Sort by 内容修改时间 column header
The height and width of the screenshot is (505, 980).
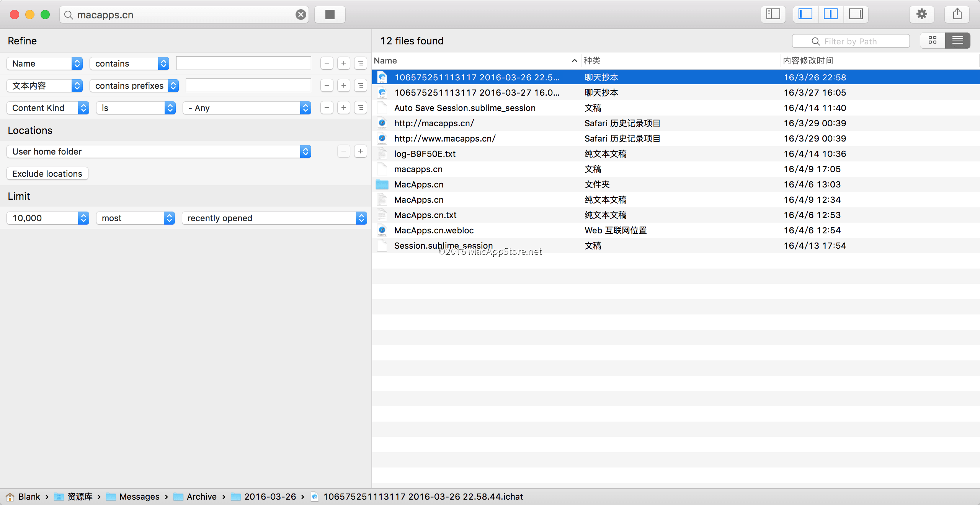pyautogui.click(x=808, y=60)
